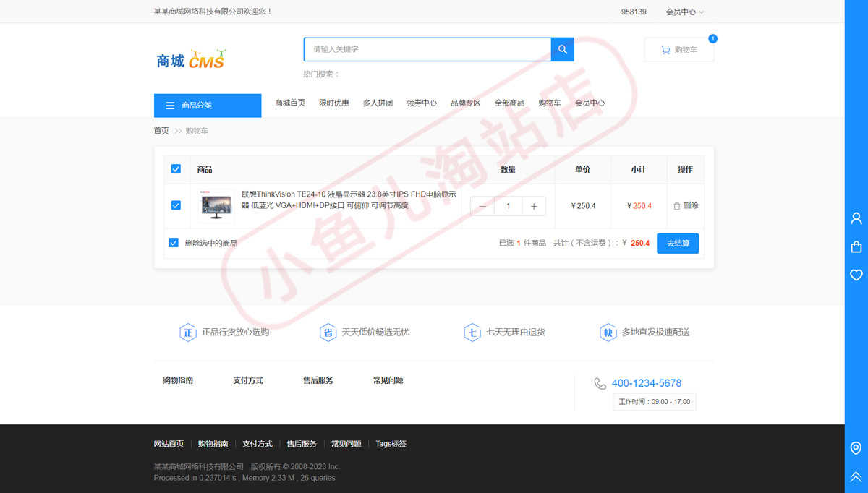Screen dimensions: 868x493
Task: Click the 热门搜索 label
Action: pyautogui.click(x=321, y=74)
